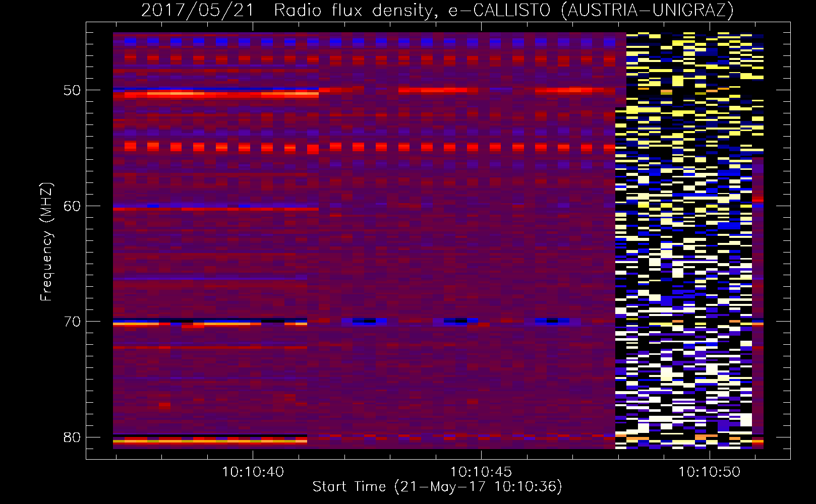Click the 80 MHz tick label
The height and width of the screenshot is (504, 816).
72,437
